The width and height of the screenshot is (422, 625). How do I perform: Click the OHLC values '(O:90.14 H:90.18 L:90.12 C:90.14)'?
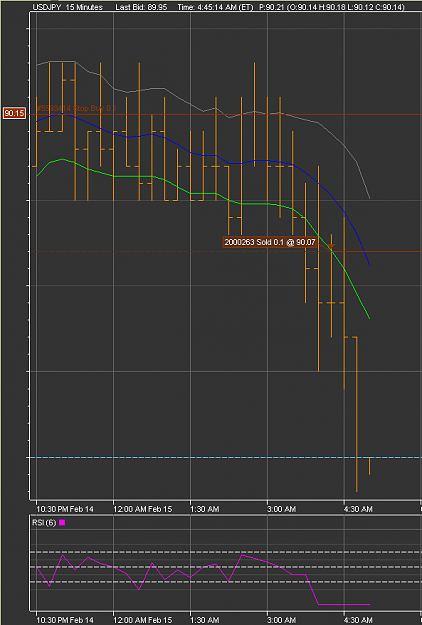tap(345, 7)
